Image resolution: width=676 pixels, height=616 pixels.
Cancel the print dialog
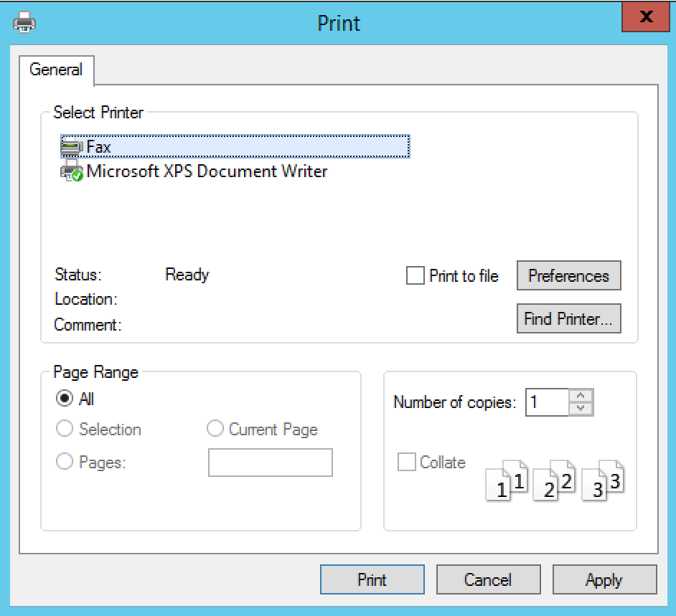488,580
